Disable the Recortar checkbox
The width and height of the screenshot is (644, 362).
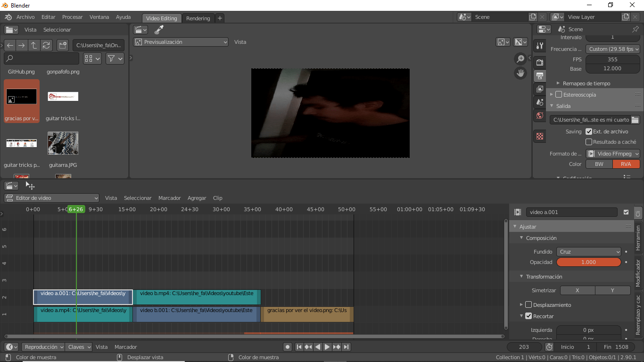(528, 316)
